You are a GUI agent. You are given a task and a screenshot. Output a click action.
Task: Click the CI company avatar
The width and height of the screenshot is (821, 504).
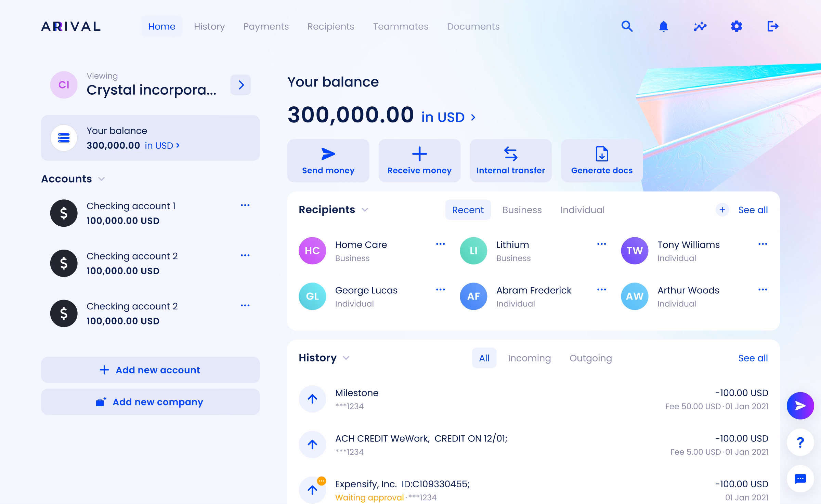coord(64,85)
